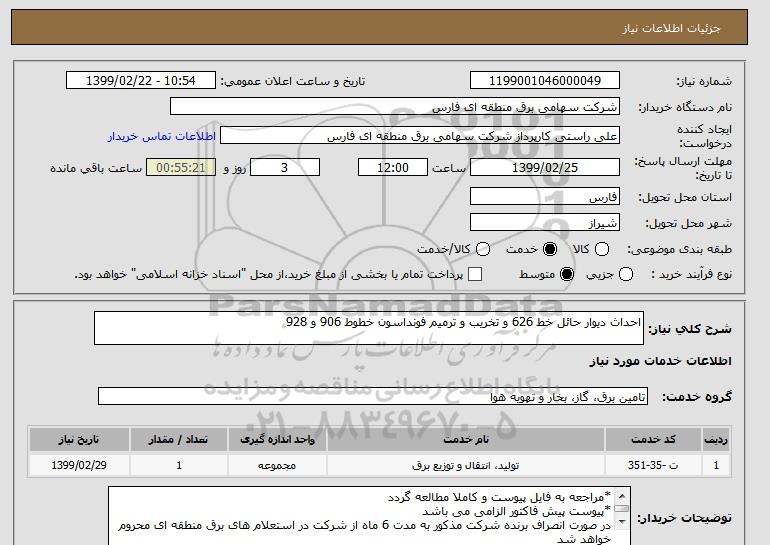Select the کالا radio button
The height and width of the screenshot is (545, 770).
coord(602,249)
